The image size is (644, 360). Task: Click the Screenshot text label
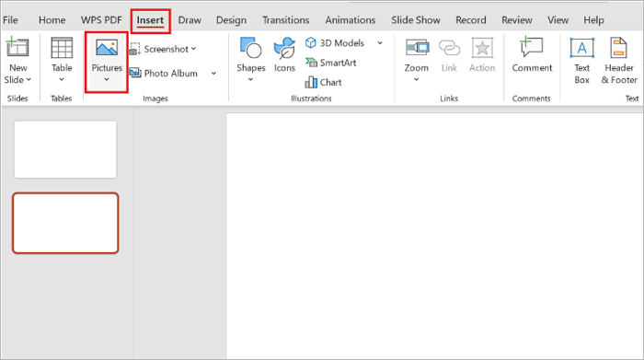coord(166,49)
